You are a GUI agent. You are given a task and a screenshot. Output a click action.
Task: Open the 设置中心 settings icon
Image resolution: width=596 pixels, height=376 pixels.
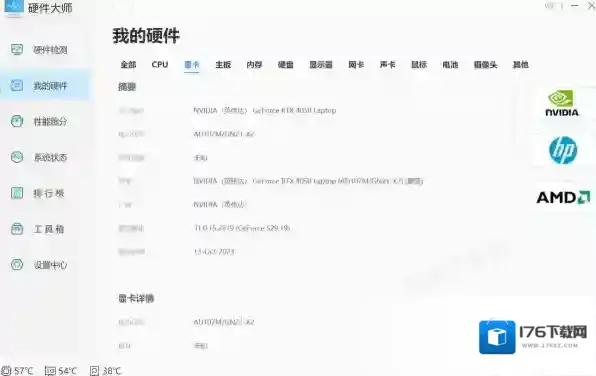(x=17, y=265)
